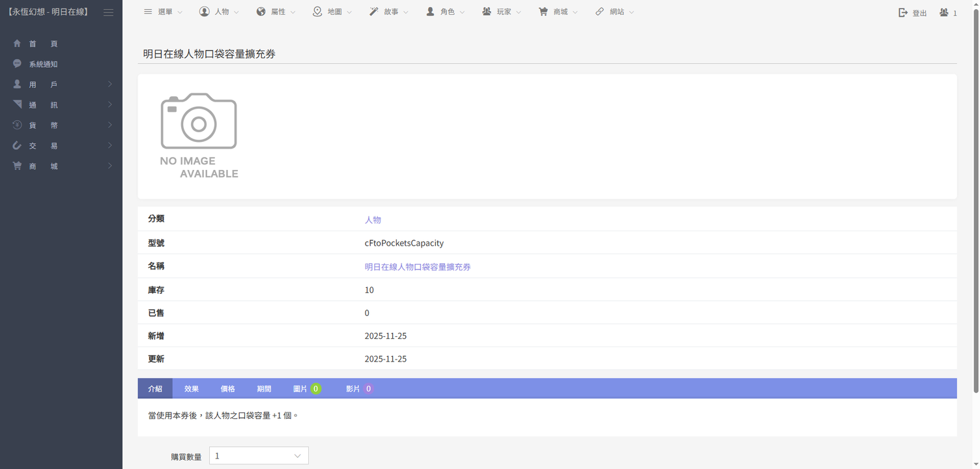The height and width of the screenshot is (469, 980).
Task: Click the globe icon for 屬性 menu
Action: (261, 12)
